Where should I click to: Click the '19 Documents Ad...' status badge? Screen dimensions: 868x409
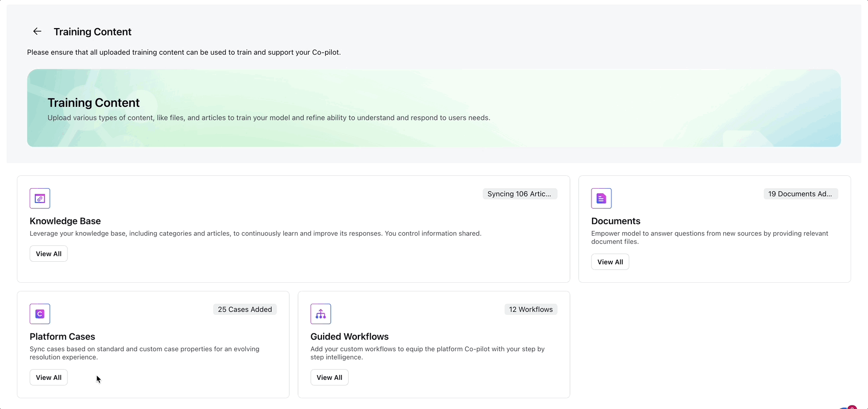[x=800, y=194]
